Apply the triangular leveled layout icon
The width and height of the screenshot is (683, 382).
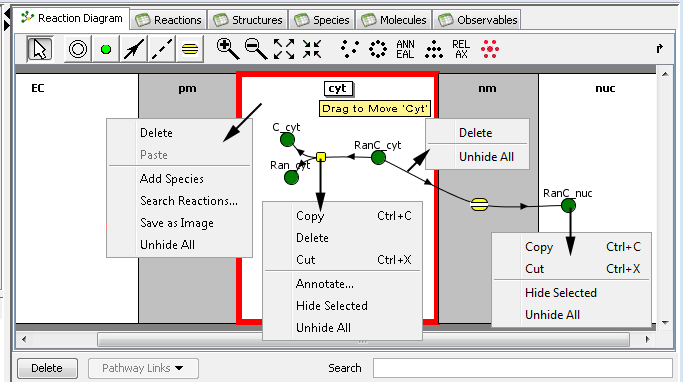pyautogui.click(x=434, y=49)
